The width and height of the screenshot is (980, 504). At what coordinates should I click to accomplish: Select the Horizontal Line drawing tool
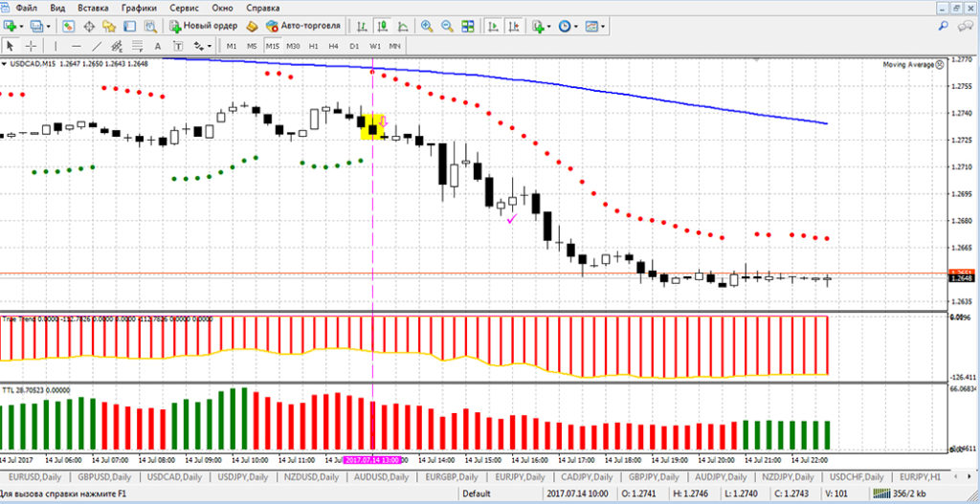point(77,46)
